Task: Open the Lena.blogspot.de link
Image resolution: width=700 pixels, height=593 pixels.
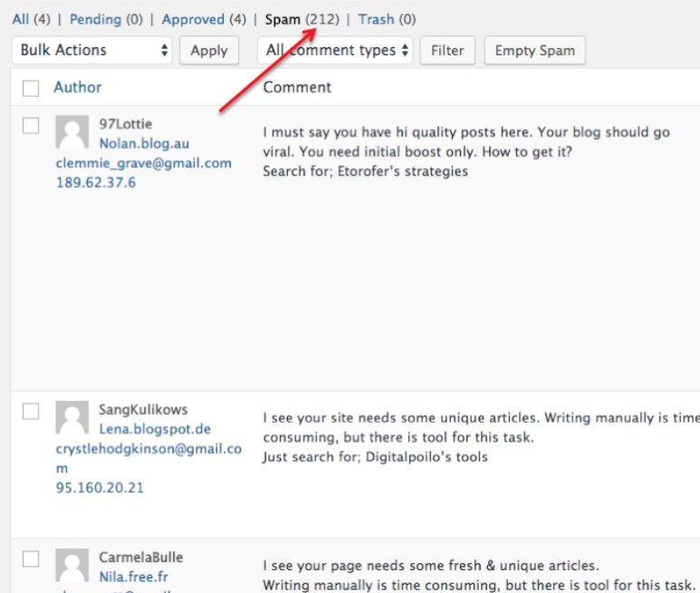Action: tap(155, 429)
